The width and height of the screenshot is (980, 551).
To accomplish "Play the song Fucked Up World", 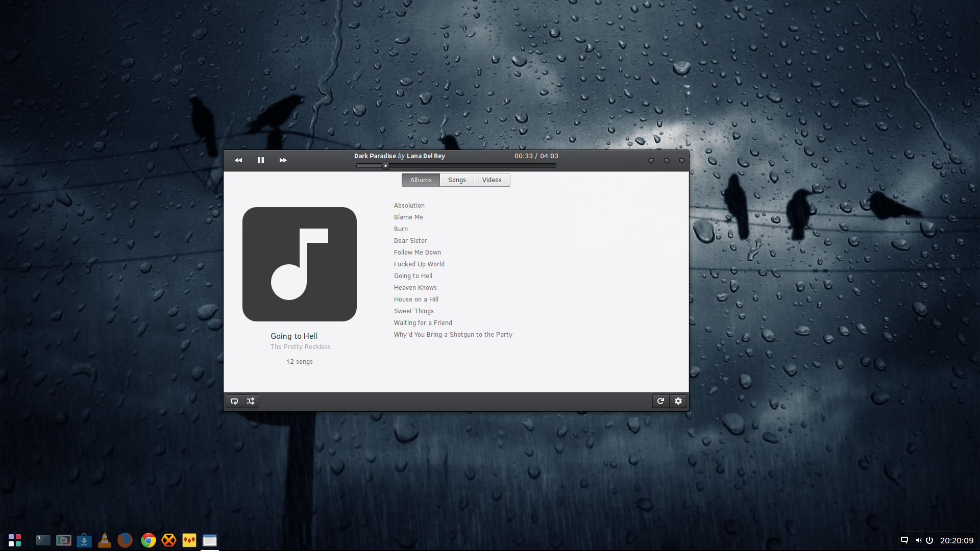I will click(x=419, y=264).
